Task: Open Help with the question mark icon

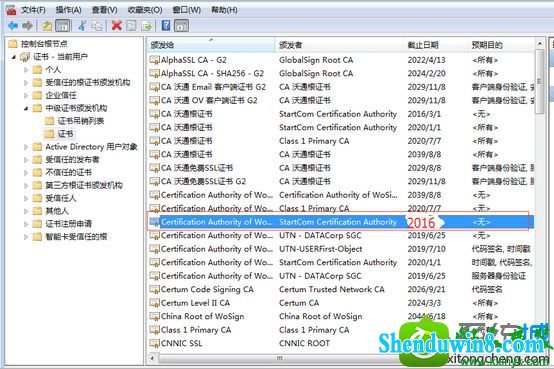Action: 166,25
